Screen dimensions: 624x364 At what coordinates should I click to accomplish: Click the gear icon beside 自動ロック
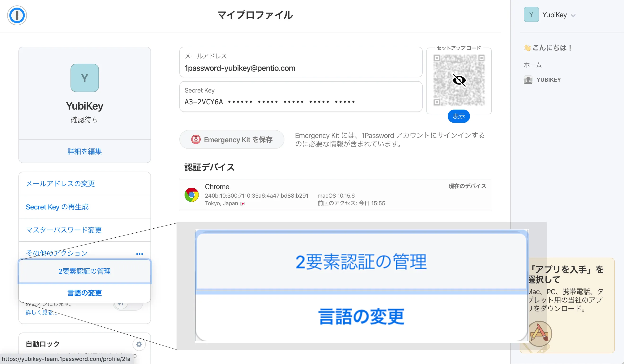139,344
